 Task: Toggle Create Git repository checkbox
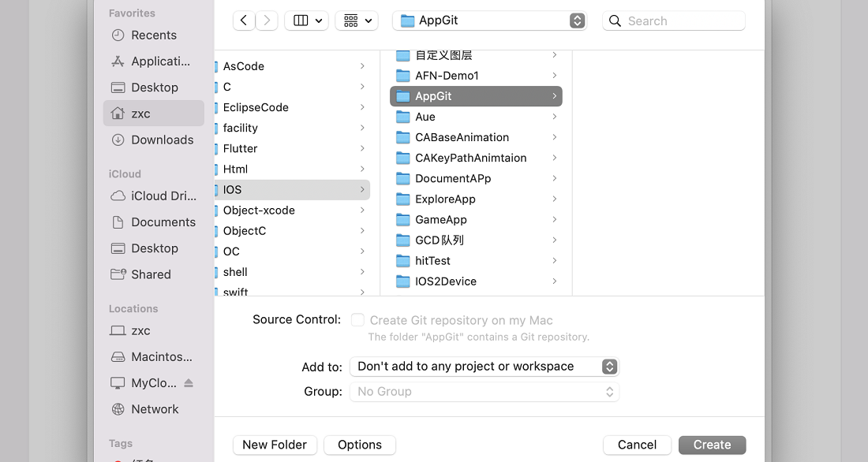(x=357, y=320)
